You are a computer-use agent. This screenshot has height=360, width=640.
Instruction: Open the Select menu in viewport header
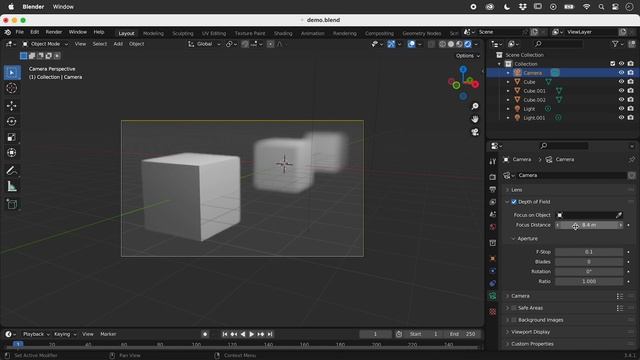100,44
